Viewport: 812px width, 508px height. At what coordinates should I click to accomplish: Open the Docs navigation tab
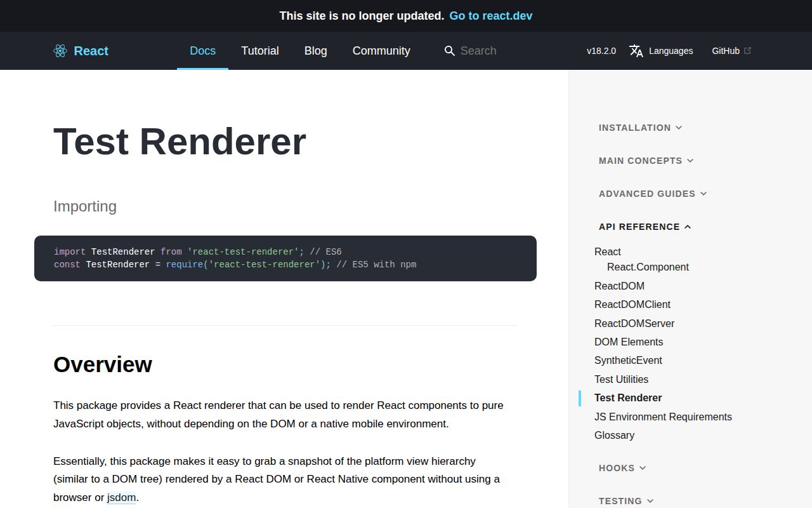click(203, 51)
